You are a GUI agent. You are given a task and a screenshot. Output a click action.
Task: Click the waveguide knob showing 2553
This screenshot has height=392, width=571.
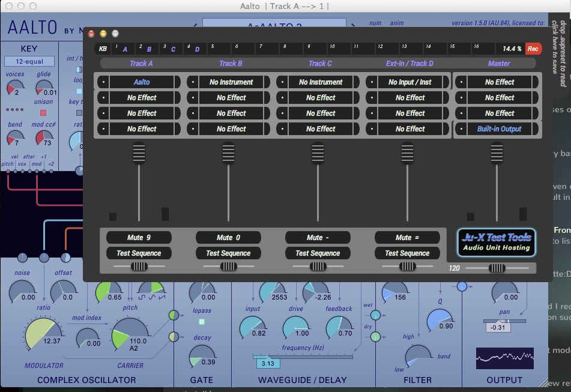[x=273, y=292]
